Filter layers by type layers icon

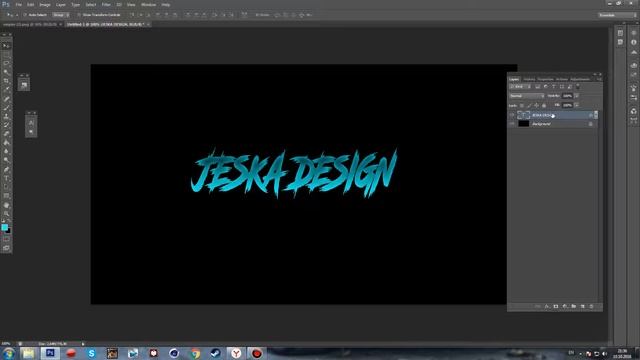pos(553,87)
